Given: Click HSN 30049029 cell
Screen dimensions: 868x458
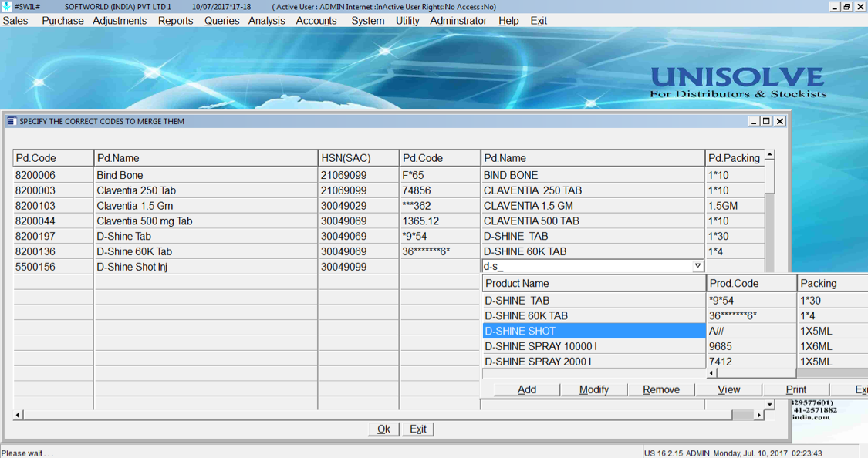Looking at the screenshot, I should [358, 206].
